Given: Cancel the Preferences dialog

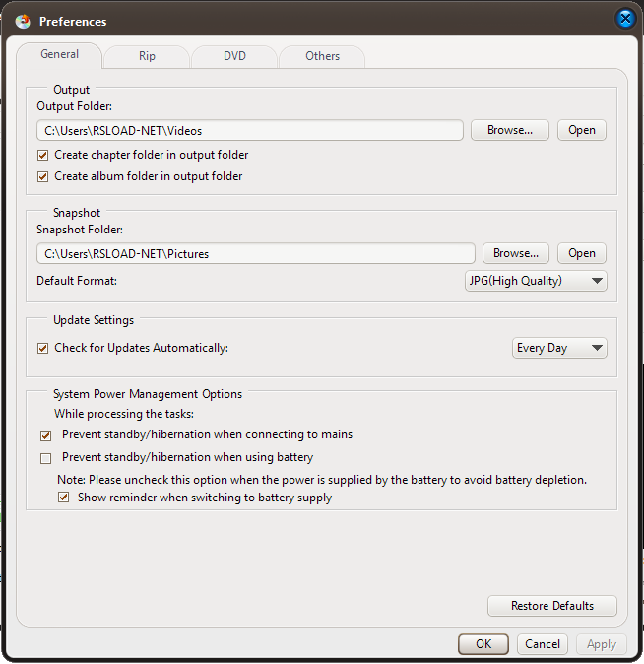Looking at the screenshot, I should click(542, 644).
